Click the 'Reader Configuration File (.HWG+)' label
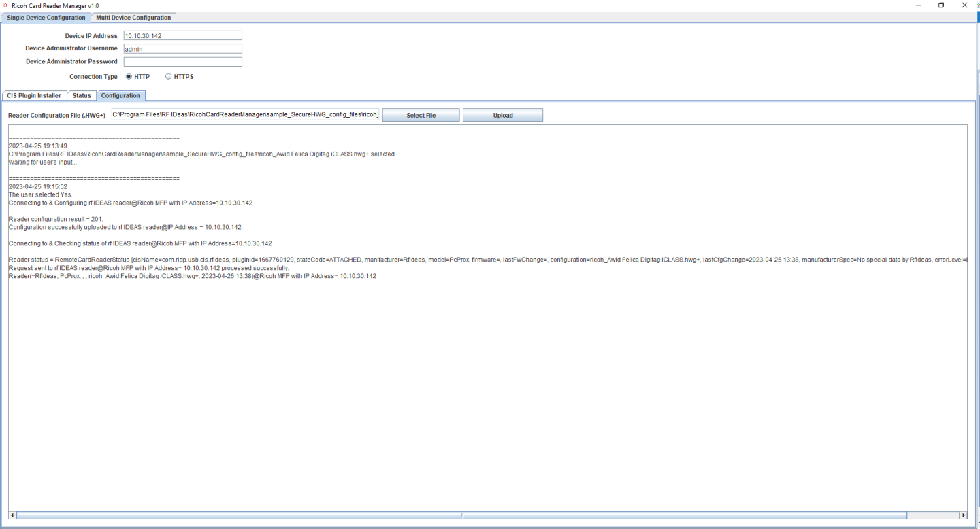Screen dimensions: 980x529 (56, 116)
